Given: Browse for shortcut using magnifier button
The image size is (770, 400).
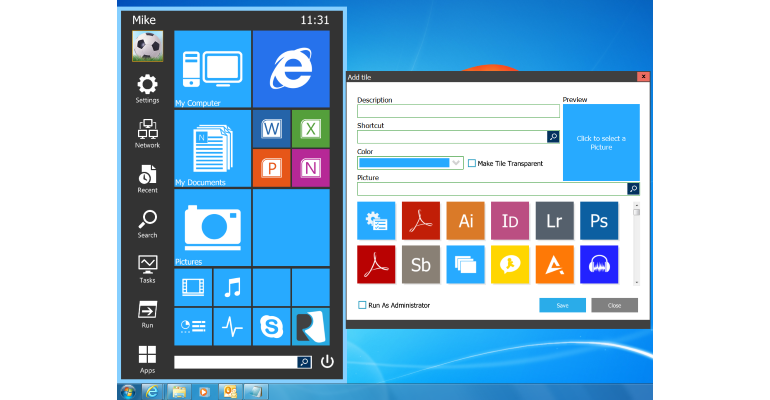Looking at the screenshot, I should [x=553, y=137].
